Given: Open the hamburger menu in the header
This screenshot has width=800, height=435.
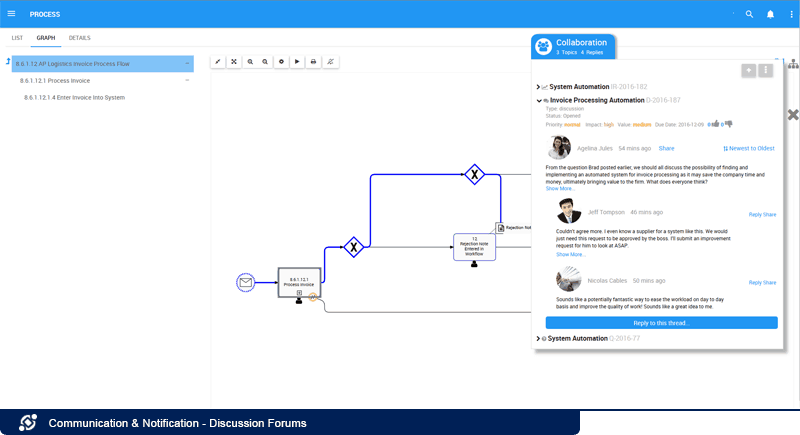Looking at the screenshot, I should [12, 14].
